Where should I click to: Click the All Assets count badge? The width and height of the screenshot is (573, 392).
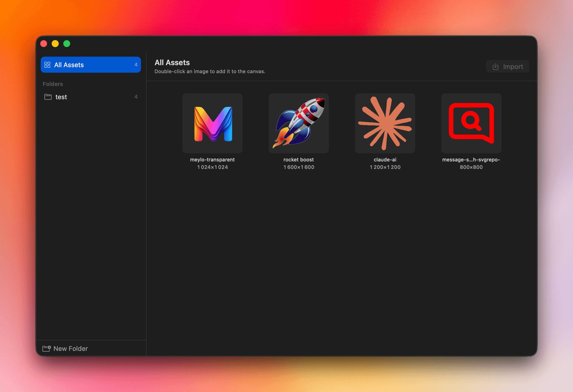point(136,65)
